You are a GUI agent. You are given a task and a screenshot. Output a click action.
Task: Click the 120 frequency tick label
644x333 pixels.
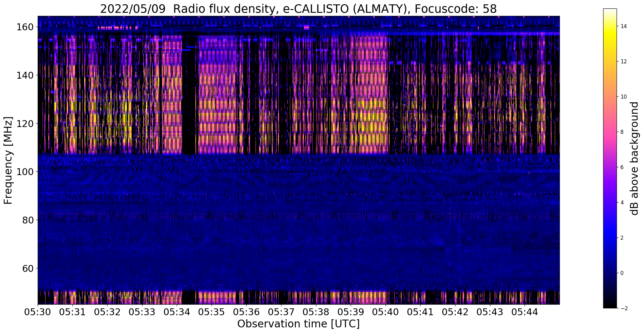point(25,124)
